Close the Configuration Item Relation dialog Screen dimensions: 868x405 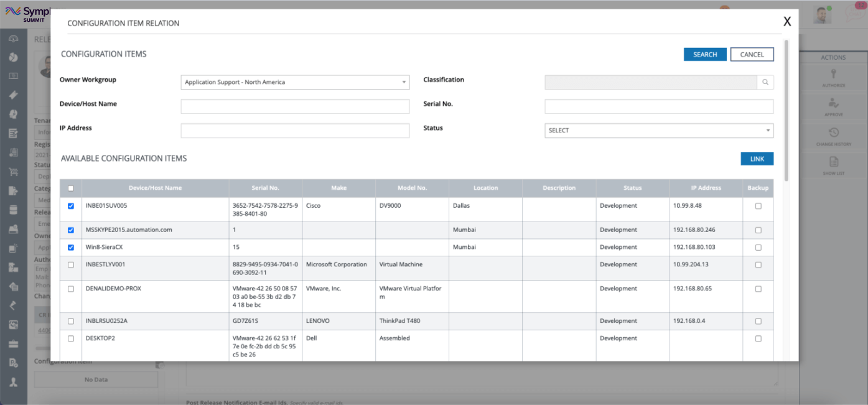[787, 22]
